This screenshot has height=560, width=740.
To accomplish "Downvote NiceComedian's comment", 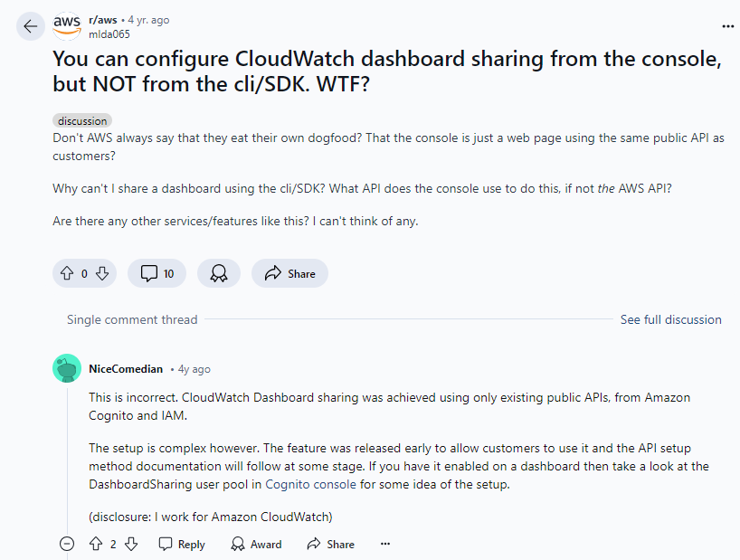I will click(131, 544).
